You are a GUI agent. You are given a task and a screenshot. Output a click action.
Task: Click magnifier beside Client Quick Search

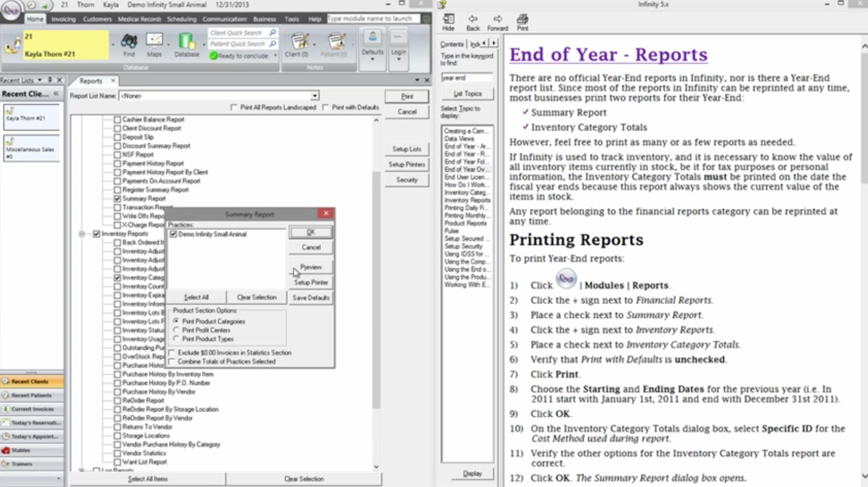tap(272, 32)
